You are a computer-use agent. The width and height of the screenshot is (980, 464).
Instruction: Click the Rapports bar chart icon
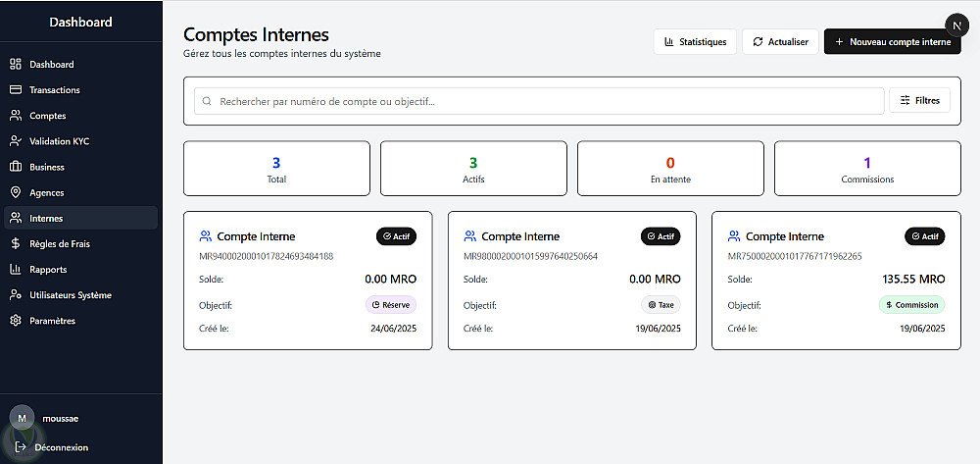(16, 270)
